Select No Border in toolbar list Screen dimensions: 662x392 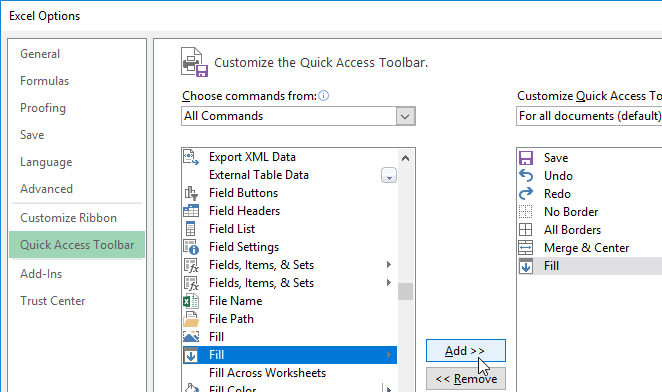(x=590, y=212)
